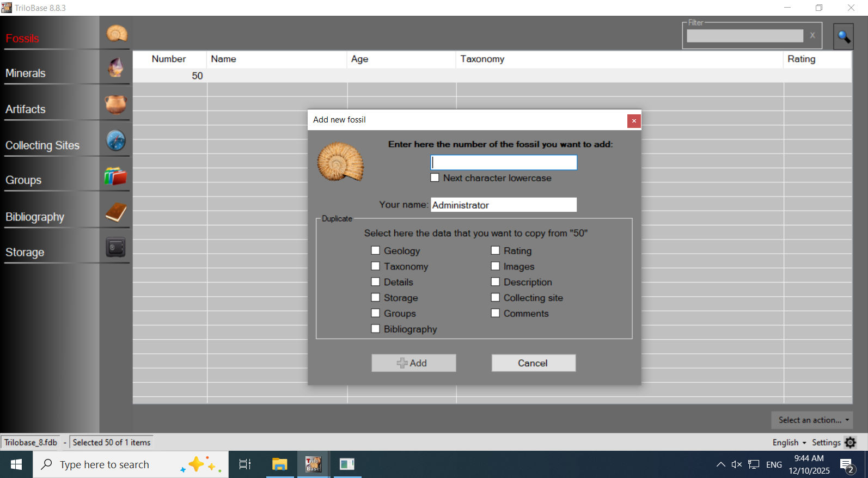Click the Add button

414,363
